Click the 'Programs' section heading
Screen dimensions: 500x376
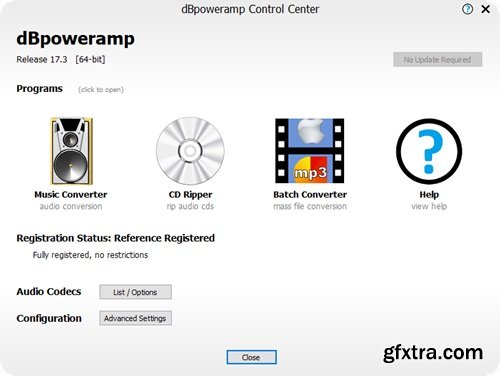coord(39,89)
